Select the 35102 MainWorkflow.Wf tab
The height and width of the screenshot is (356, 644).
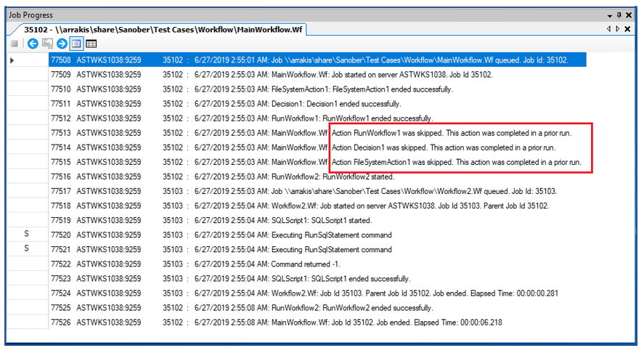[x=162, y=30]
